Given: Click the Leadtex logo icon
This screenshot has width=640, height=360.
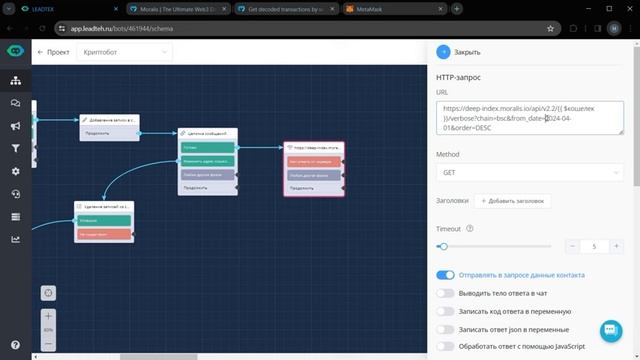Looking at the screenshot, I should (16, 51).
